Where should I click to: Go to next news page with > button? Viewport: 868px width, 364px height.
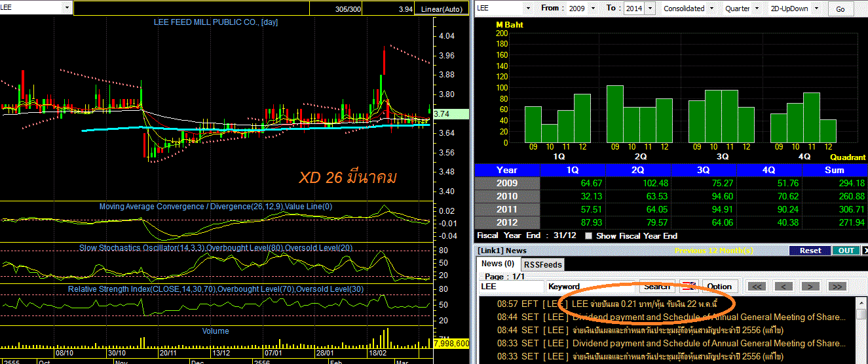(810, 287)
